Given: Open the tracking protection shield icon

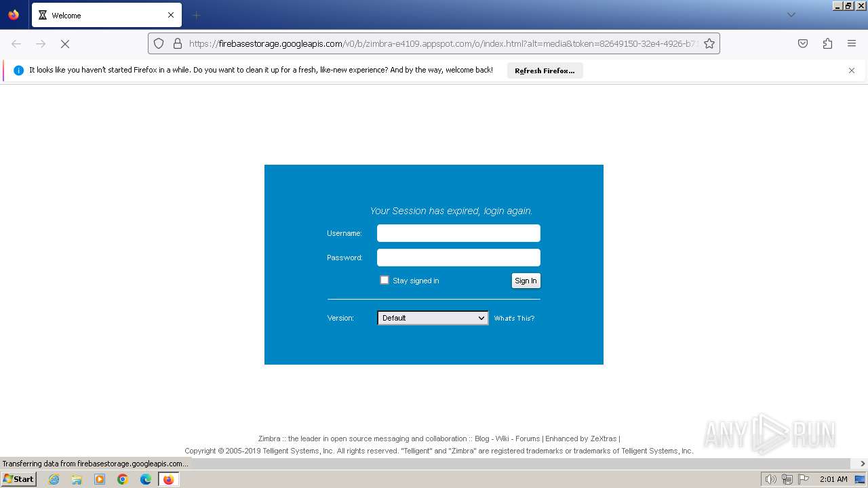Looking at the screenshot, I should (x=159, y=43).
